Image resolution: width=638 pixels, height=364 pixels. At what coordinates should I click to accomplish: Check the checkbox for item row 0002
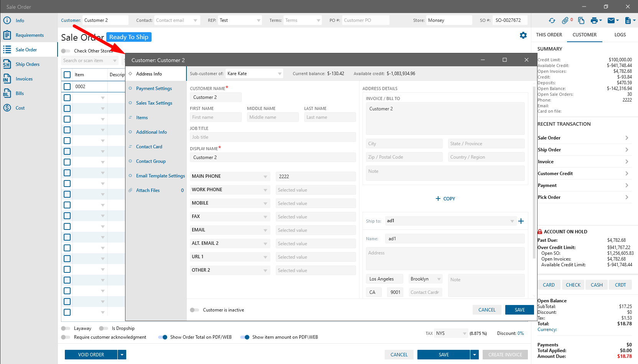pyautogui.click(x=67, y=87)
